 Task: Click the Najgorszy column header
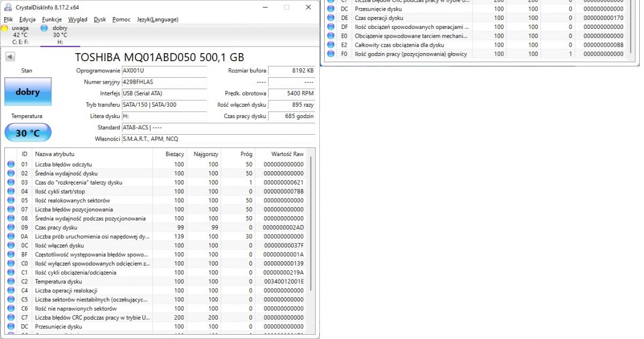pos(204,154)
